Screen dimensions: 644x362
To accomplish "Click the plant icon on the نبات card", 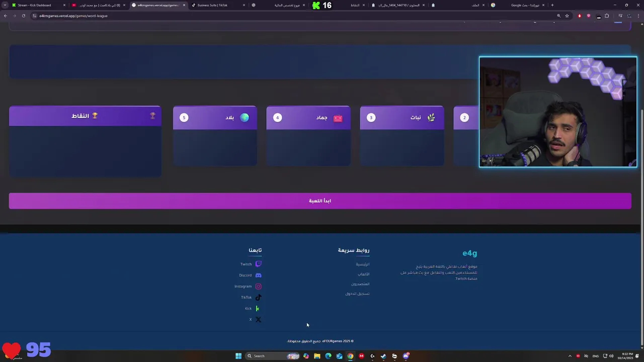I will pos(431,118).
